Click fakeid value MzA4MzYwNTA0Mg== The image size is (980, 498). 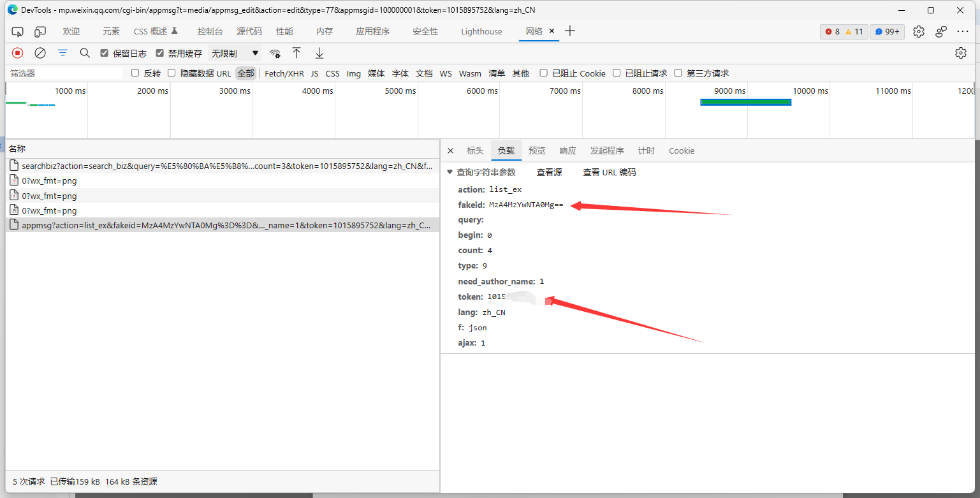(x=526, y=205)
